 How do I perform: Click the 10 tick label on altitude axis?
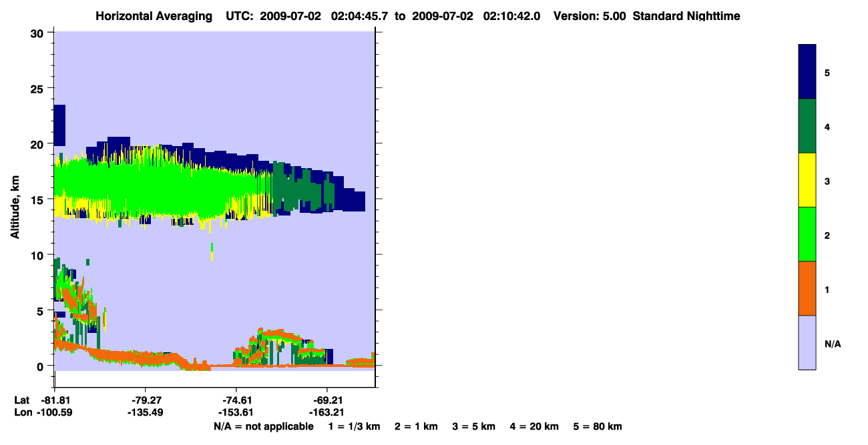pos(37,255)
